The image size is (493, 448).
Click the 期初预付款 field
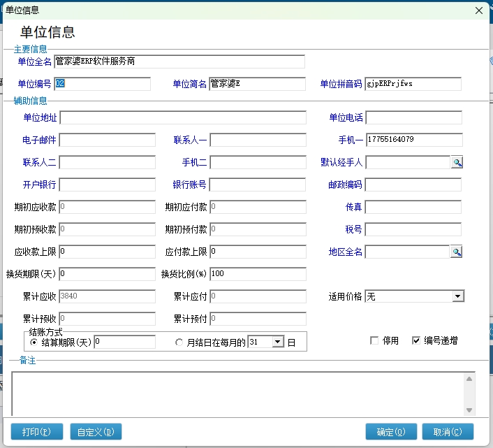(x=258, y=229)
